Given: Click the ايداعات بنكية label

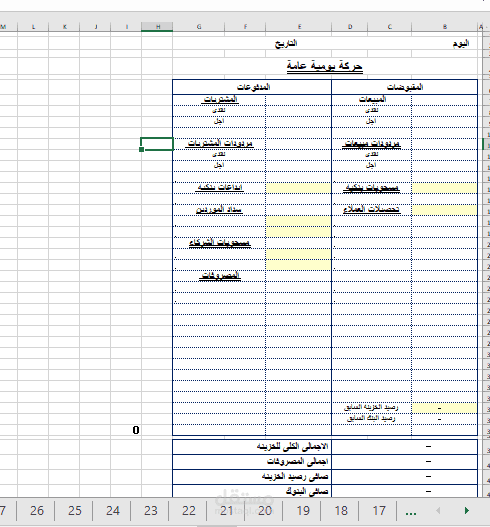Looking at the screenshot, I should (220, 188).
